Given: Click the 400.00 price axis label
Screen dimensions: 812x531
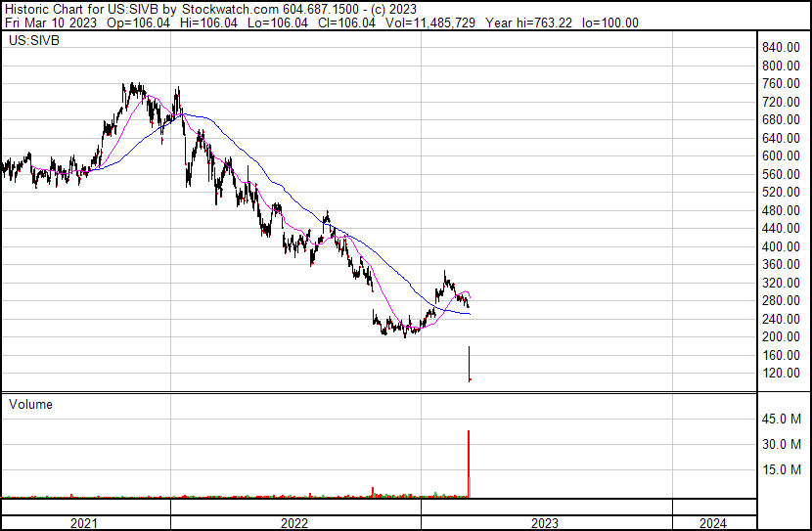Looking at the screenshot, I should tap(781, 246).
